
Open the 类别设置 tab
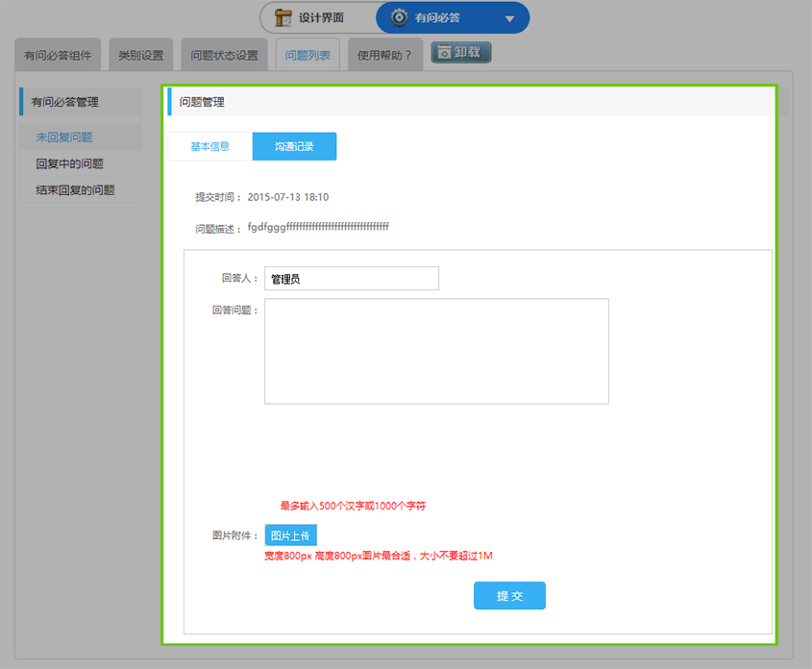click(x=140, y=55)
